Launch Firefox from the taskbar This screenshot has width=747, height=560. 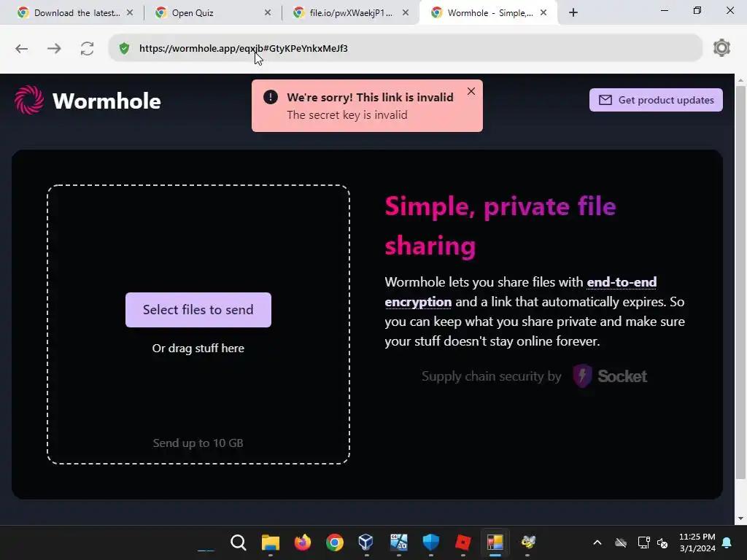tap(303, 542)
